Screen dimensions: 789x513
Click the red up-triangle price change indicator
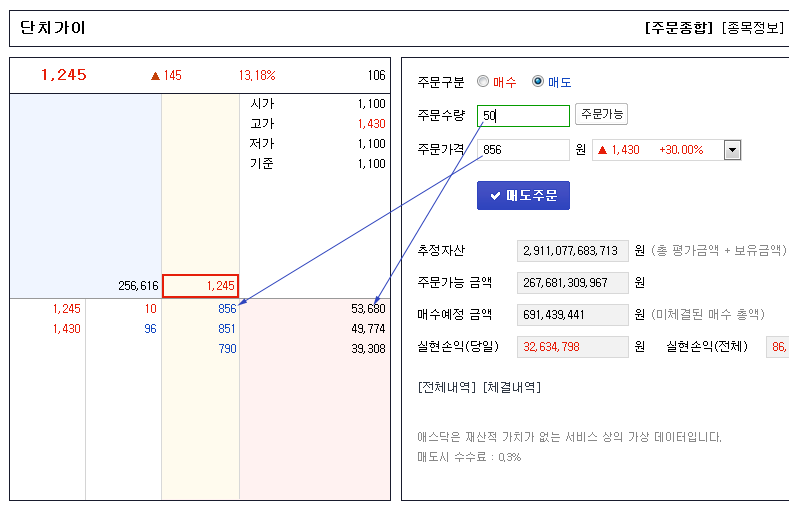coord(155,75)
